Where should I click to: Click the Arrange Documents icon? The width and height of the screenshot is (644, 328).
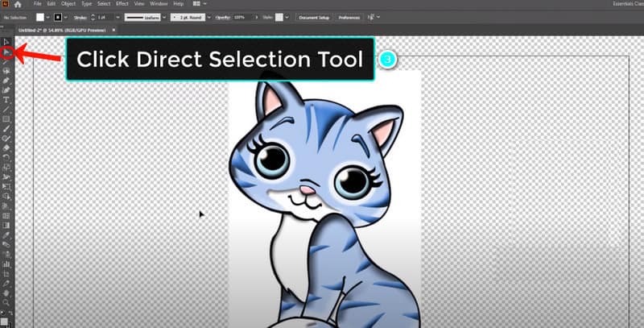click(x=196, y=4)
